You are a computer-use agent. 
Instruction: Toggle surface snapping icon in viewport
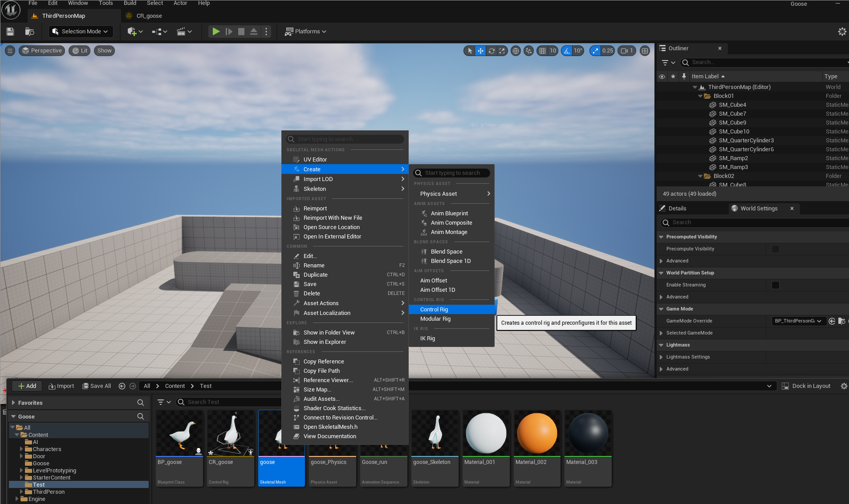point(528,51)
